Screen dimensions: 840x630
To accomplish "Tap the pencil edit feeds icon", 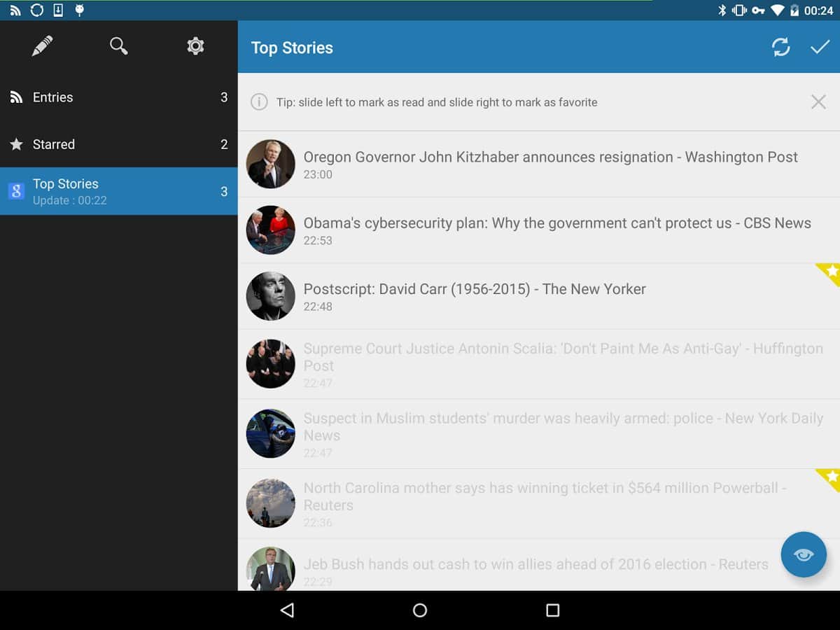I will (x=42, y=47).
